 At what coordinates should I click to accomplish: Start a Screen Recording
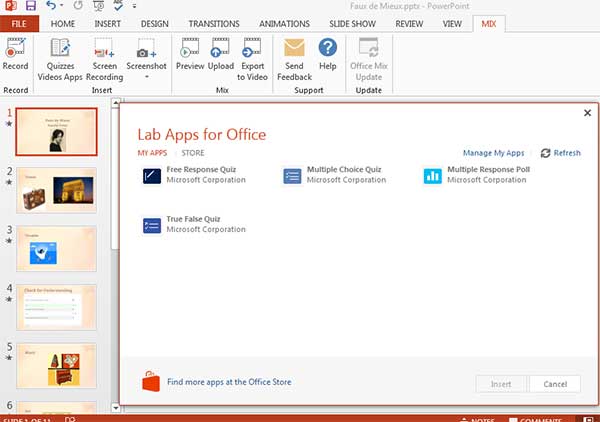coord(104,59)
